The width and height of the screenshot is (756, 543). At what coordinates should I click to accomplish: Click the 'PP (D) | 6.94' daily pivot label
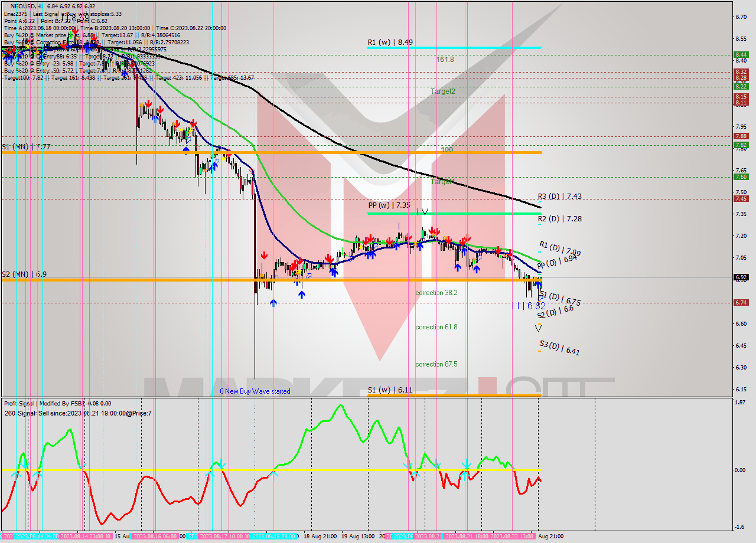[x=556, y=262]
